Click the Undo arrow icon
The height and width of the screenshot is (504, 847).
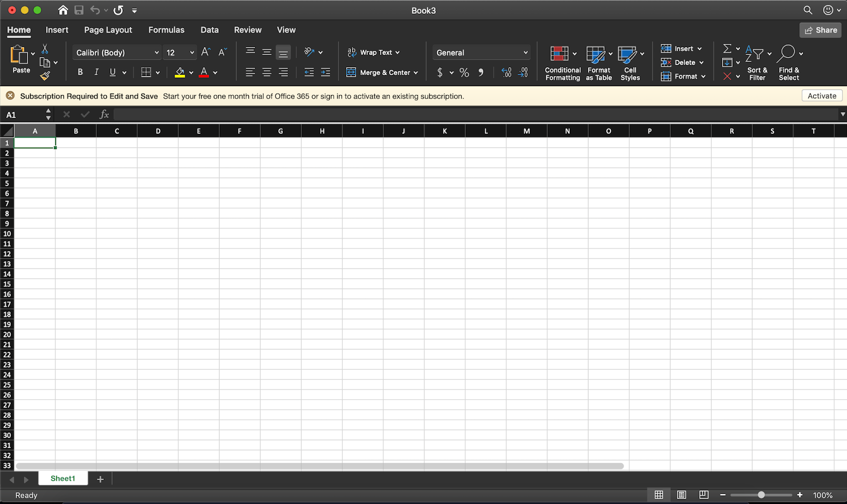pyautogui.click(x=95, y=10)
